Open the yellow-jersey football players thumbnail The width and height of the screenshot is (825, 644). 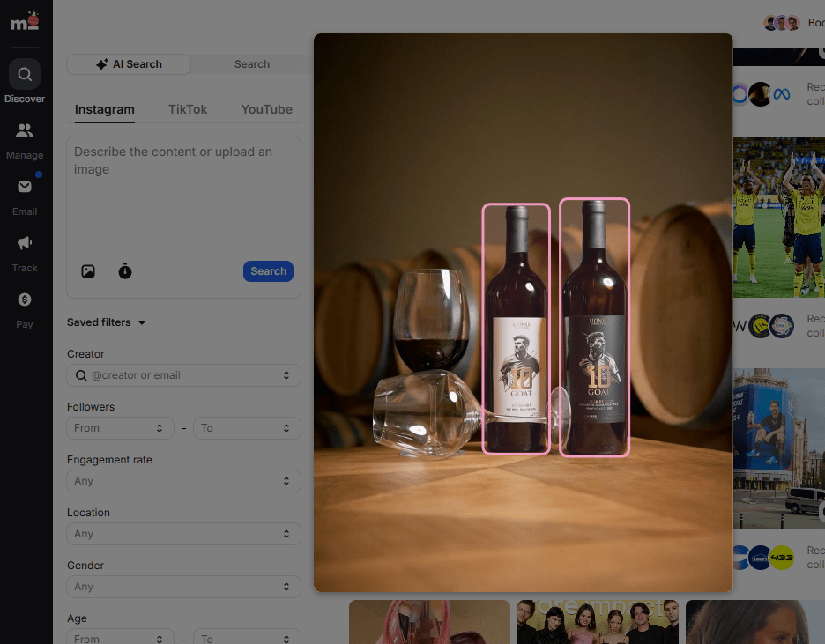778,217
